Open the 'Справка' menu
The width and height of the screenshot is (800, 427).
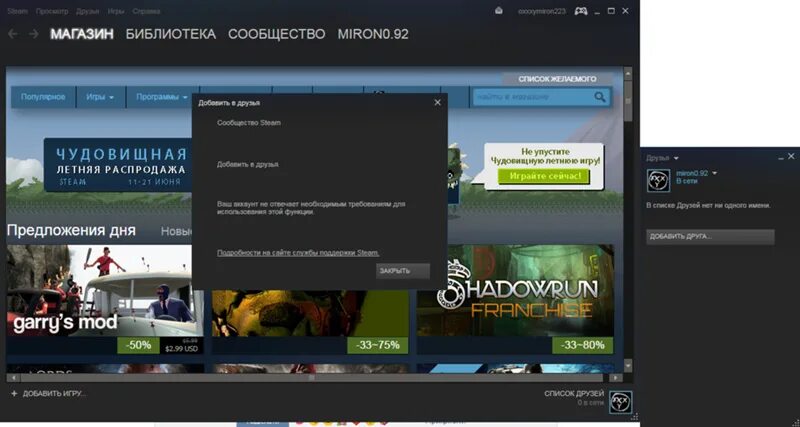pos(146,11)
